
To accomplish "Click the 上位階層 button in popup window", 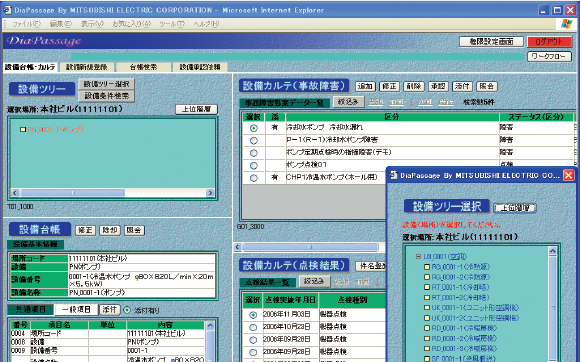I will click(515, 208).
